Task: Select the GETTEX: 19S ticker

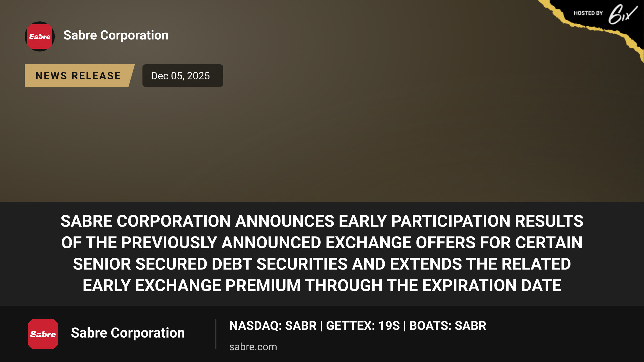Action: pyautogui.click(x=363, y=326)
